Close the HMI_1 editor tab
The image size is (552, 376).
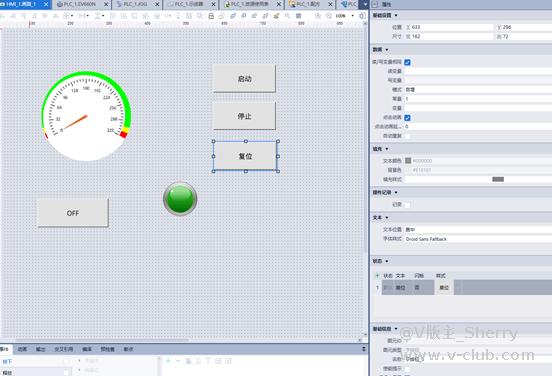(46, 4)
